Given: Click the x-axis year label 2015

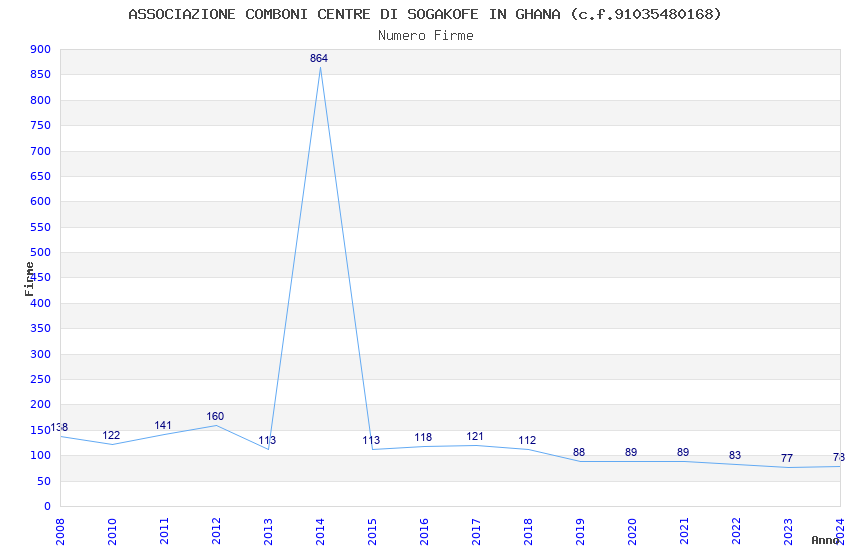Looking at the screenshot, I should tap(372, 531).
